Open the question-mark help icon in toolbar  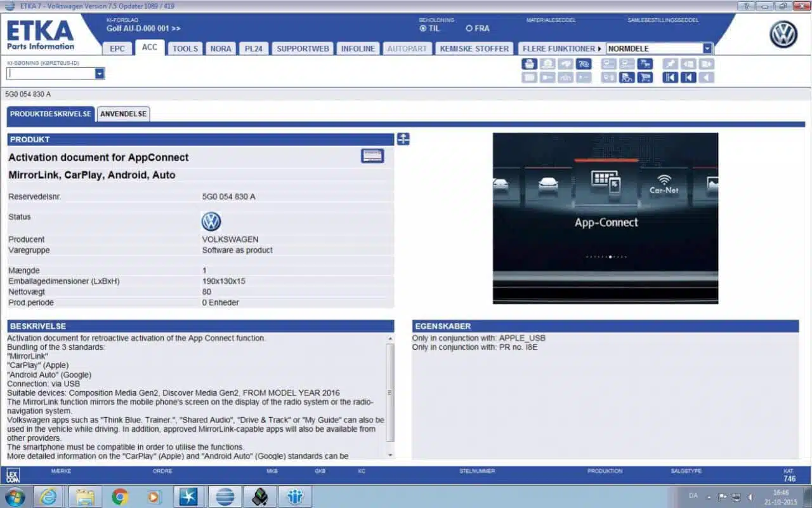[x=584, y=64]
